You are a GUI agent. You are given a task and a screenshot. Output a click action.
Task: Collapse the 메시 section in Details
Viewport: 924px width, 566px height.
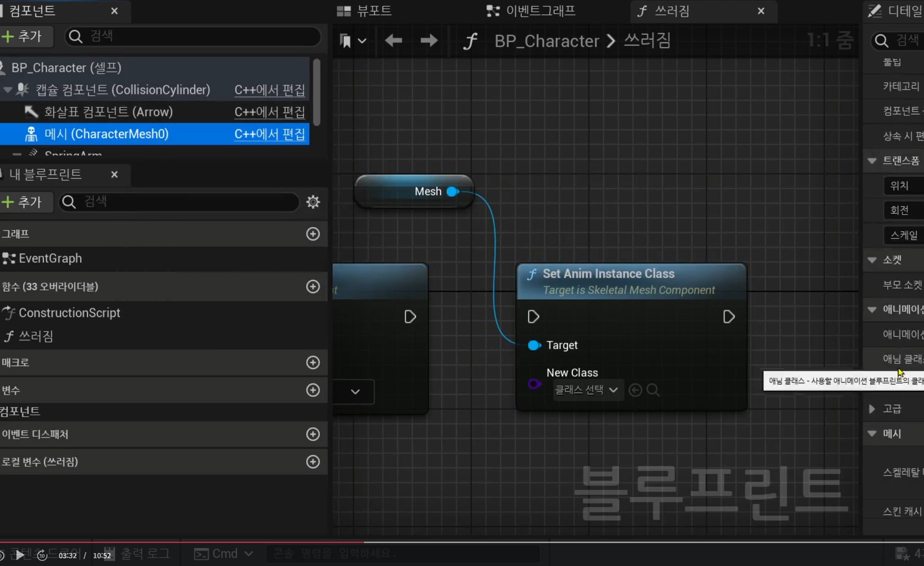(x=872, y=433)
